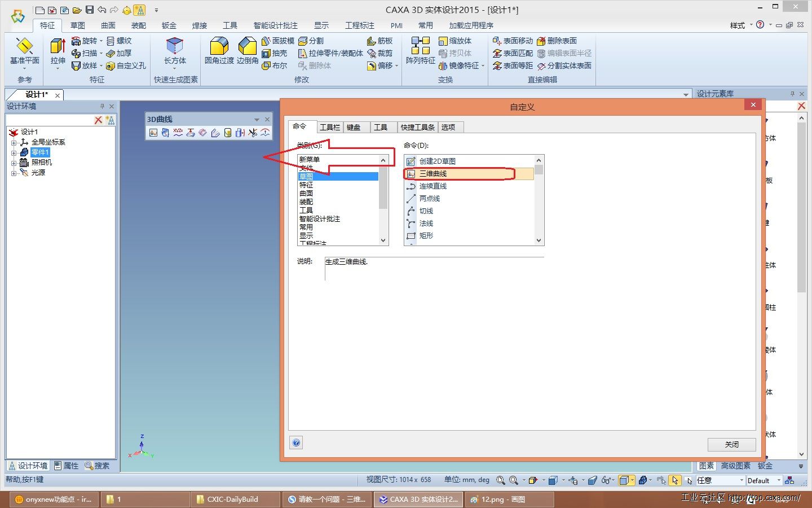The image size is (812, 508).
Task: Toggle the 设计环境 panel pin
Action: (x=102, y=106)
